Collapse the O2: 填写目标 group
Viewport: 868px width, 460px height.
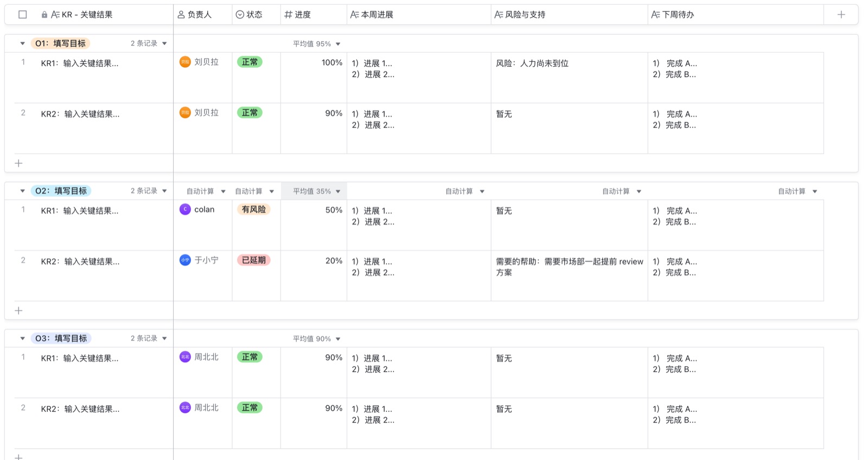pos(22,191)
